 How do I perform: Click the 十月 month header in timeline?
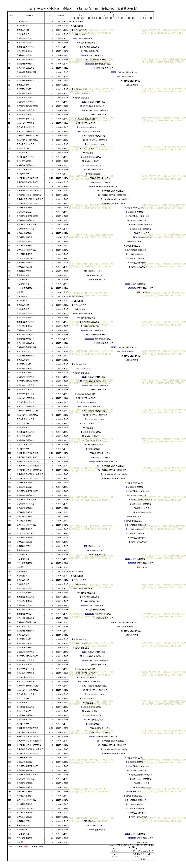click(80, 15)
